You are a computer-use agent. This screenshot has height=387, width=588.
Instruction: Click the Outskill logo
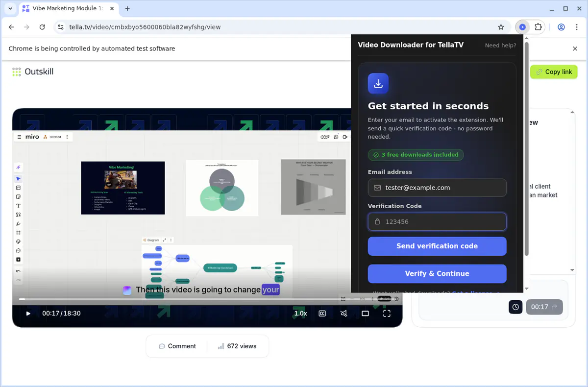pyautogui.click(x=33, y=72)
